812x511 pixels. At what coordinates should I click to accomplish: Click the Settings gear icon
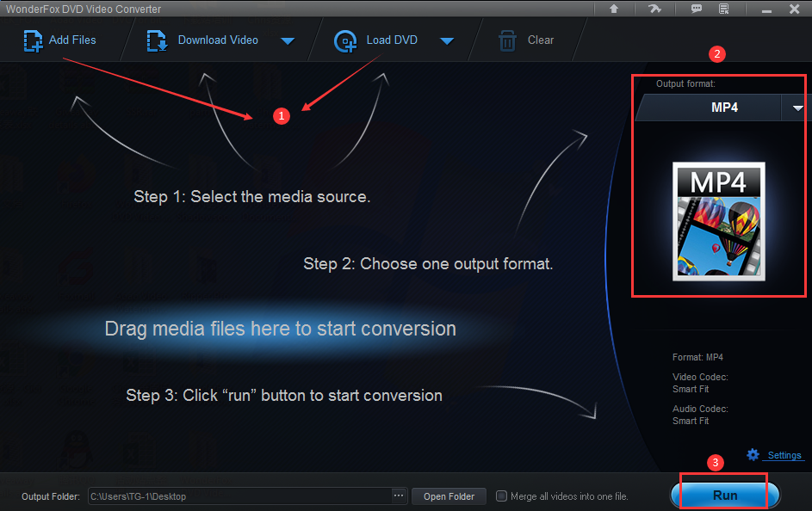[753, 454]
